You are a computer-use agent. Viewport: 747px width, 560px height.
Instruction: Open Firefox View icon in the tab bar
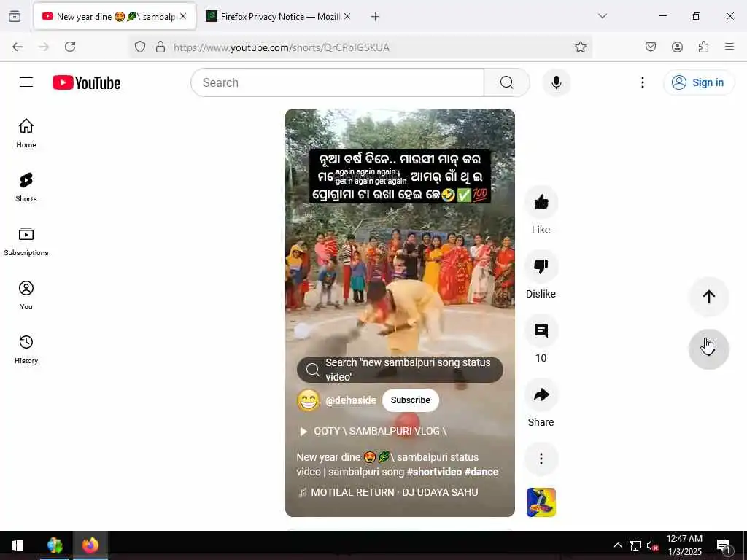coord(15,16)
